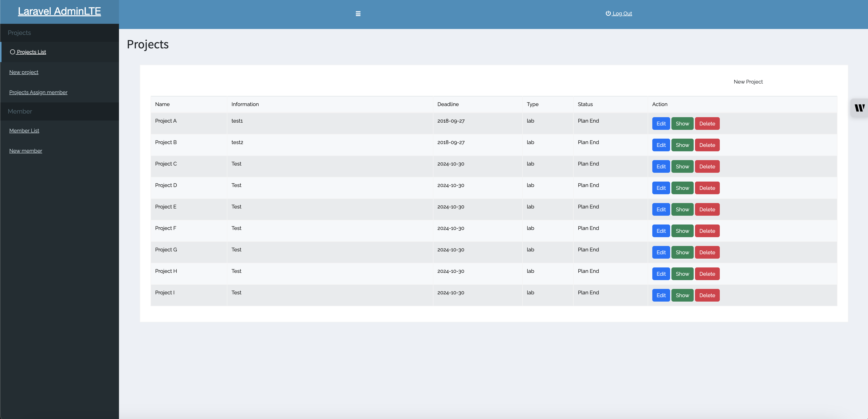
Task: Click New project in the sidebar
Action: [23, 72]
